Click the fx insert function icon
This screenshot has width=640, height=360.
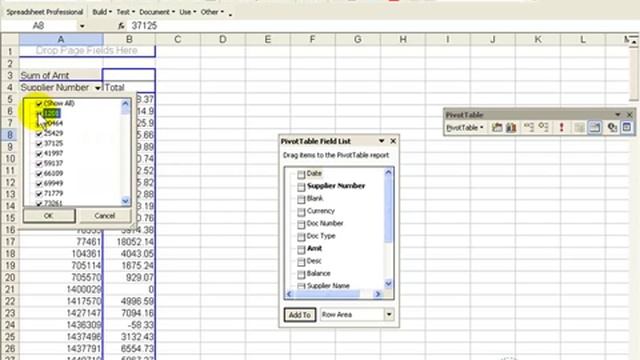pos(121,26)
